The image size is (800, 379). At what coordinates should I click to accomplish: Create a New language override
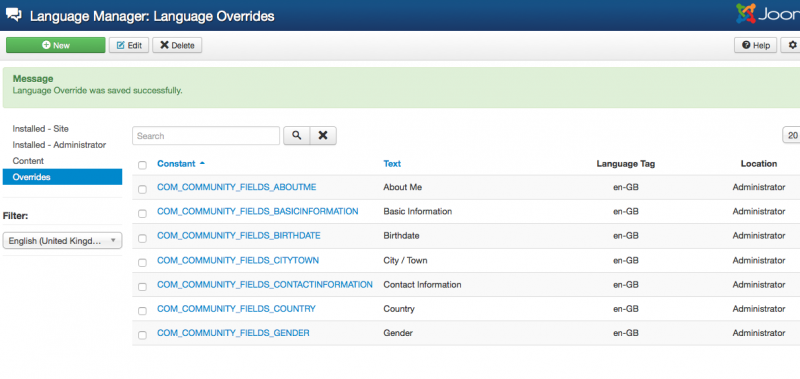click(56, 45)
